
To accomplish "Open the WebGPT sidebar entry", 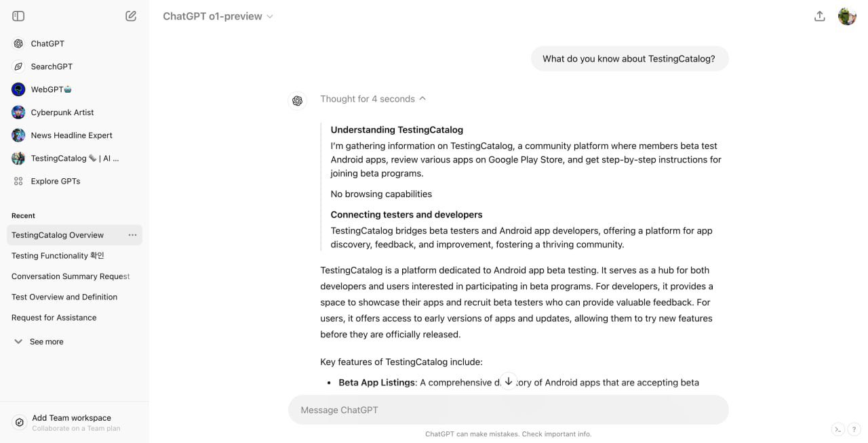I will (x=75, y=89).
